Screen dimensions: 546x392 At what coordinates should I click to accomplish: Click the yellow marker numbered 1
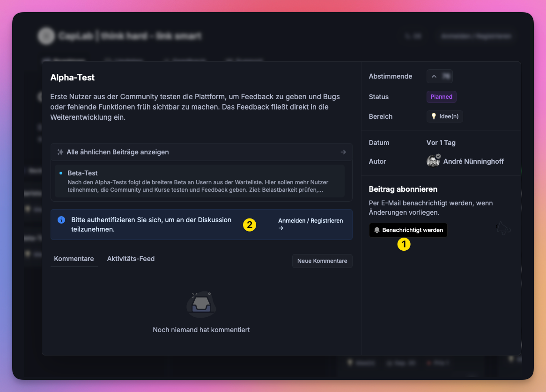[x=404, y=244]
